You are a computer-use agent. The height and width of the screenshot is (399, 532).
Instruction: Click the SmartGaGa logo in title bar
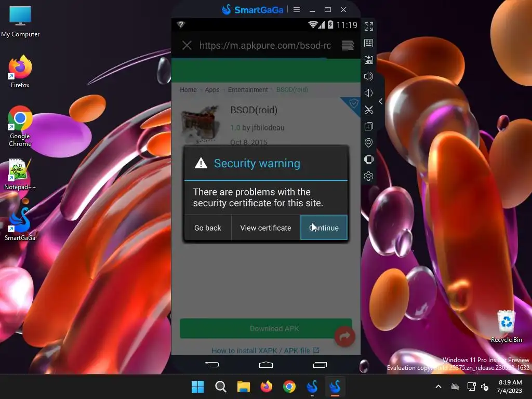[x=252, y=9]
